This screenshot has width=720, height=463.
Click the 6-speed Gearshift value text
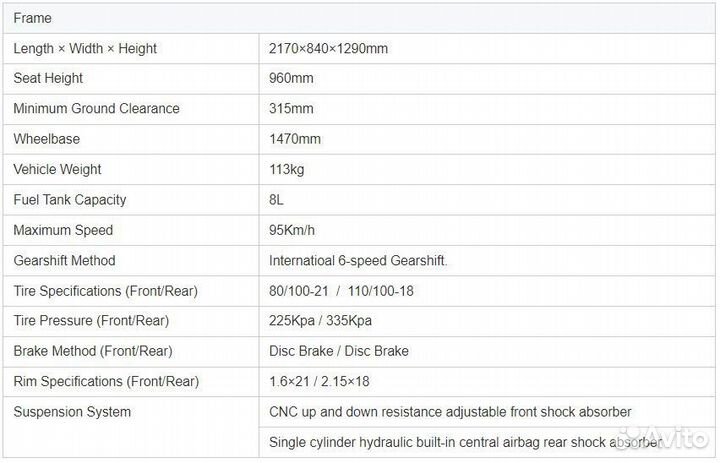pos(358,260)
